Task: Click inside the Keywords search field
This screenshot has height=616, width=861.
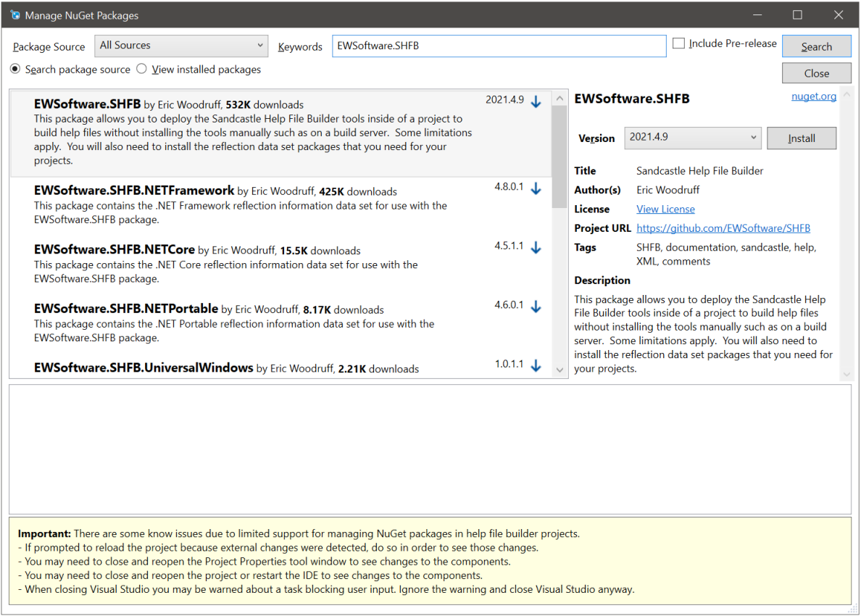Action: point(499,46)
